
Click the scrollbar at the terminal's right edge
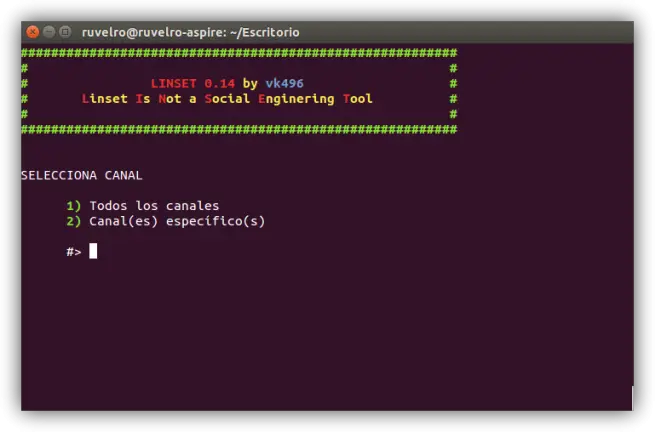click(632, 398)
